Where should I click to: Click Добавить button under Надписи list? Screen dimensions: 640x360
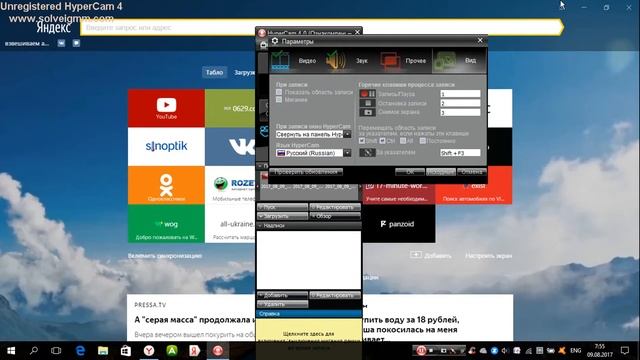coord(282,295)
